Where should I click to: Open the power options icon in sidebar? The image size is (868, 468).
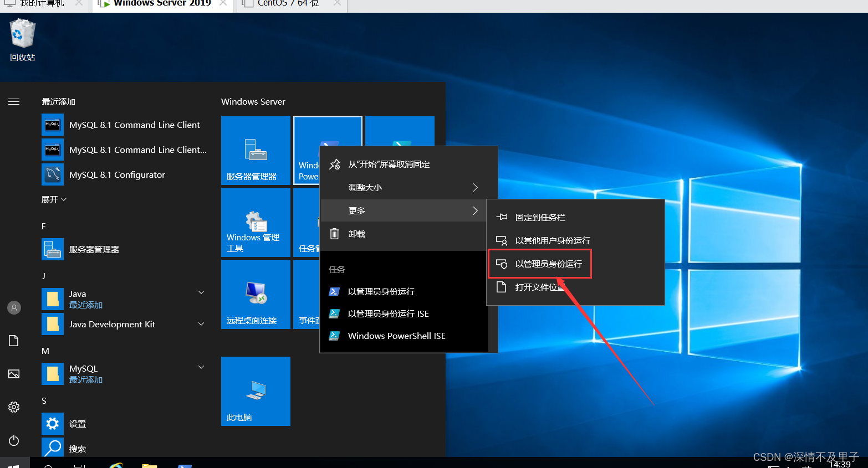tap(14, 440)
